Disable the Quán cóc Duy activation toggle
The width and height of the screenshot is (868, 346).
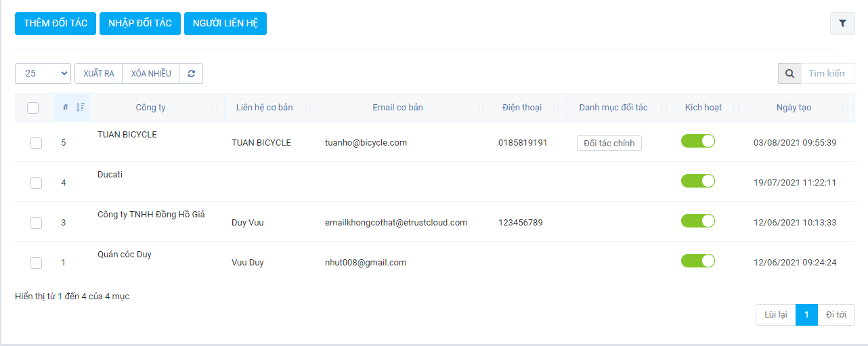[x=698, y=261]
